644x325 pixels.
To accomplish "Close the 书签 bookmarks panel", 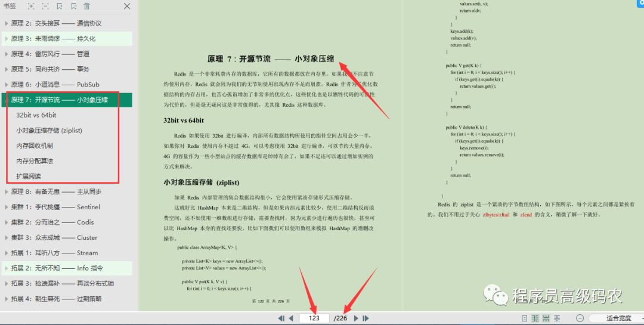I will coord(127,6).
